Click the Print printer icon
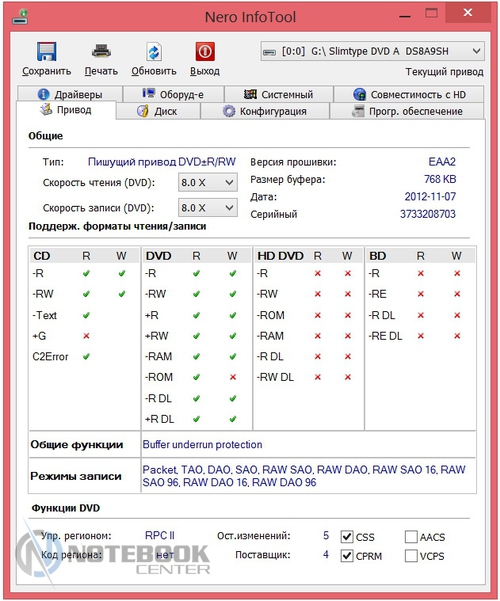Screen dimensions: 500x601 101,51
